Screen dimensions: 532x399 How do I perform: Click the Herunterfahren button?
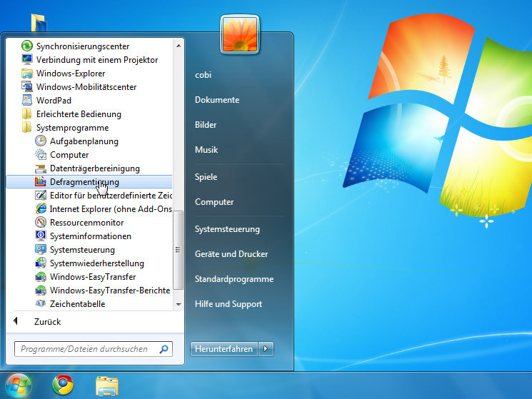tap(224, 348)
